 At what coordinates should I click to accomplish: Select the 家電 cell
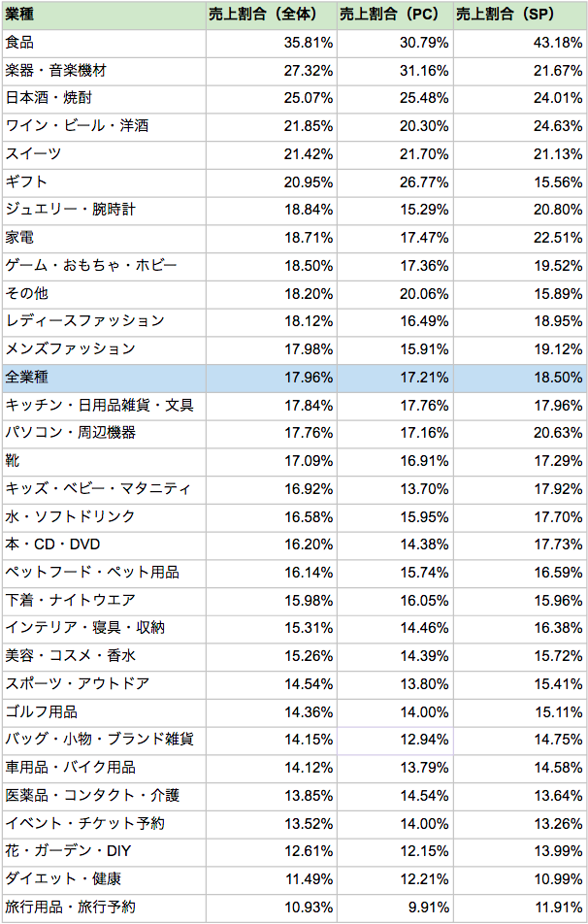(104, 238)
